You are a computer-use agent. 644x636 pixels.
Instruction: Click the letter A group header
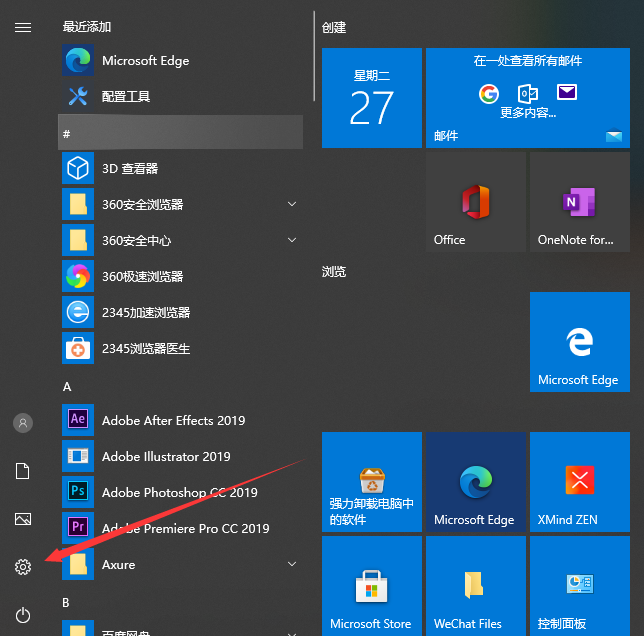(x=67, y=386)
